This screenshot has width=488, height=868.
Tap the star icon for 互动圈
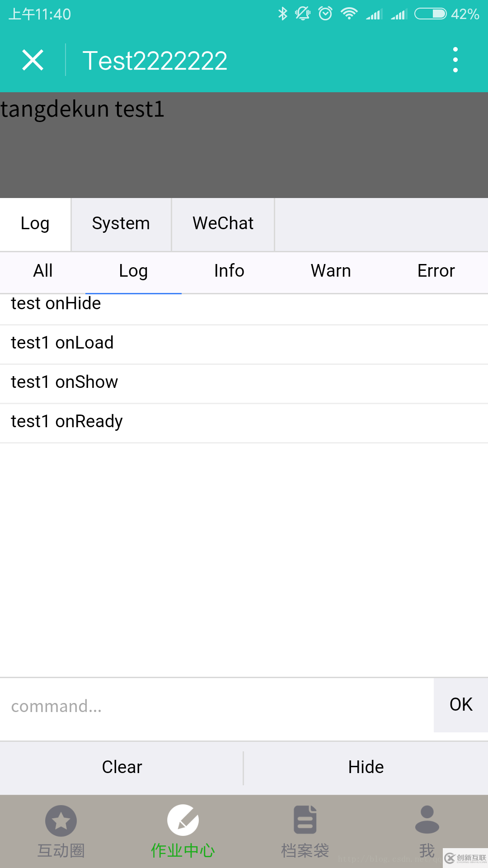click(x=61, y=821)
